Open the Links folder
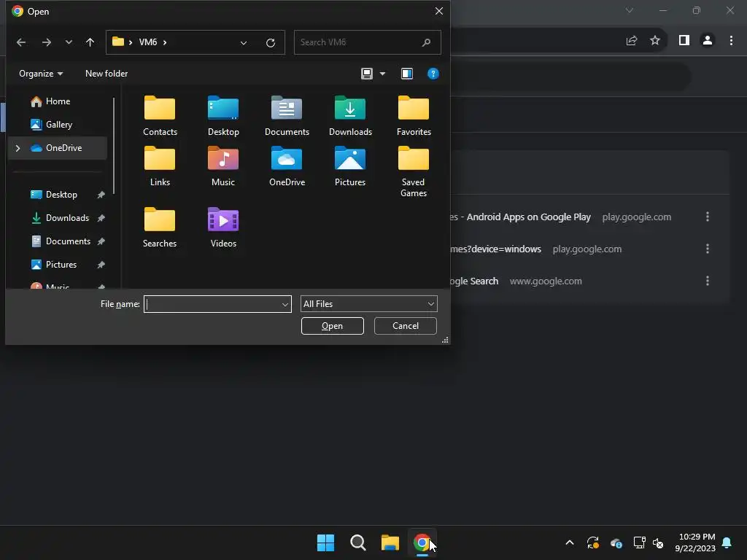Screen dimensions: 747x560 pos(160,167)
